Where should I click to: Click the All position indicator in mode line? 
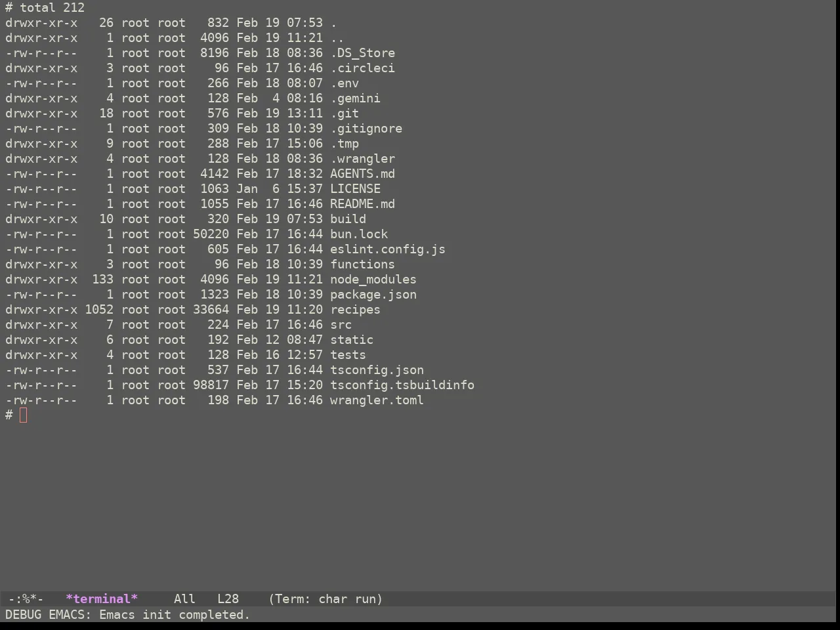[x=184, y=599]
